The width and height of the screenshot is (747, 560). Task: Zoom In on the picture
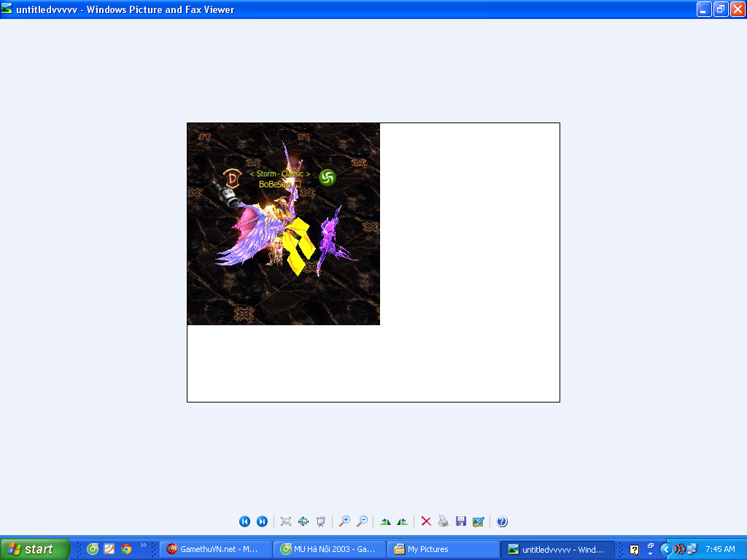(344, 521)
